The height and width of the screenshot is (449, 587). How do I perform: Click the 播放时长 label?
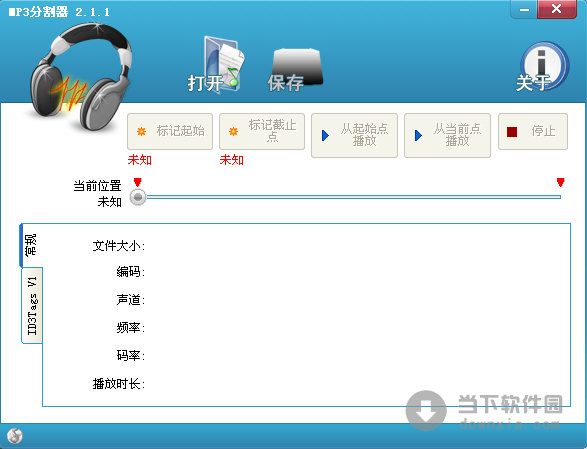pyautogui.click(x=119, y=383)
